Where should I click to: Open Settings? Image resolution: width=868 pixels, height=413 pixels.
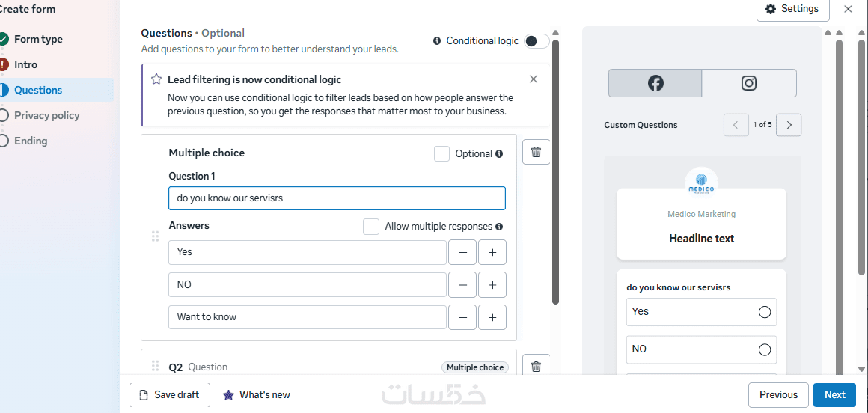point(792,9)
